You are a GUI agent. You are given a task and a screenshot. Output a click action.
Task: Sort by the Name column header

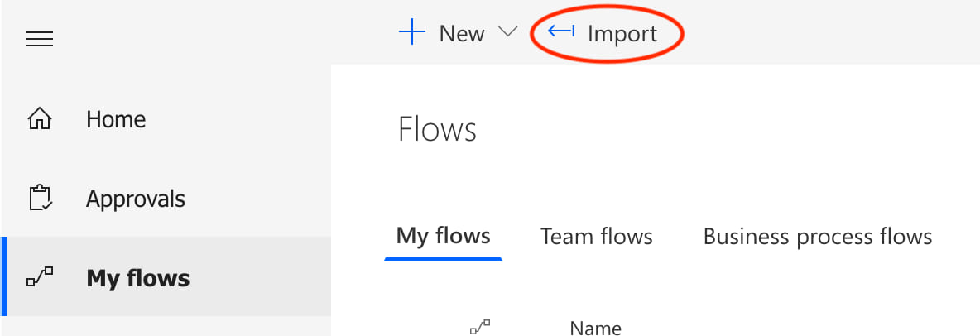[x=596, y=328]
